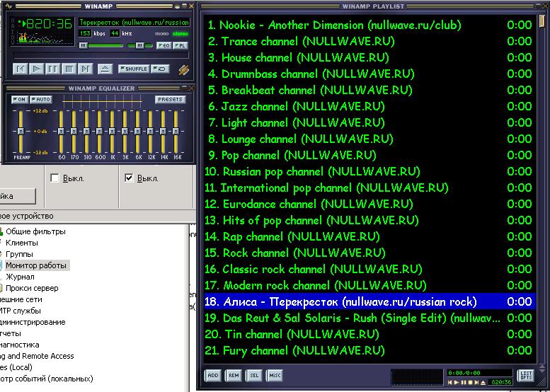Select playlist entry 4 Drumnbass channel
The image size is (550, 392).
tap(370, 74)
